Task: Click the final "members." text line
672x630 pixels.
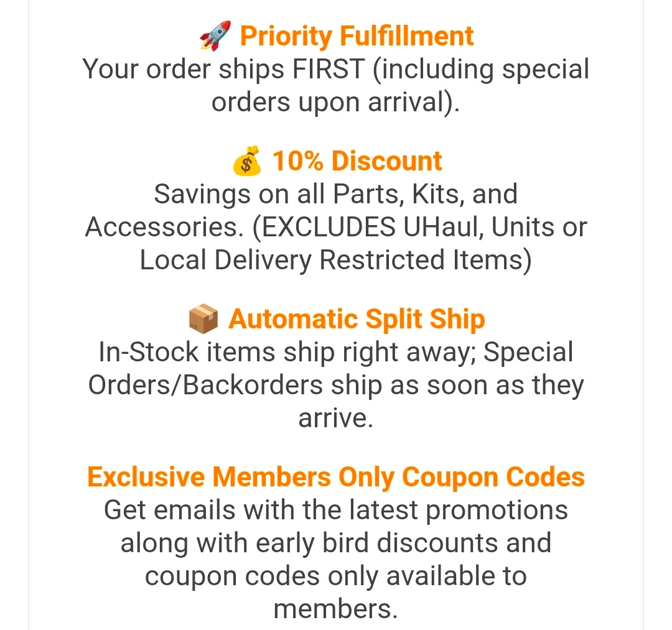Action: click(x=336, y=609)
